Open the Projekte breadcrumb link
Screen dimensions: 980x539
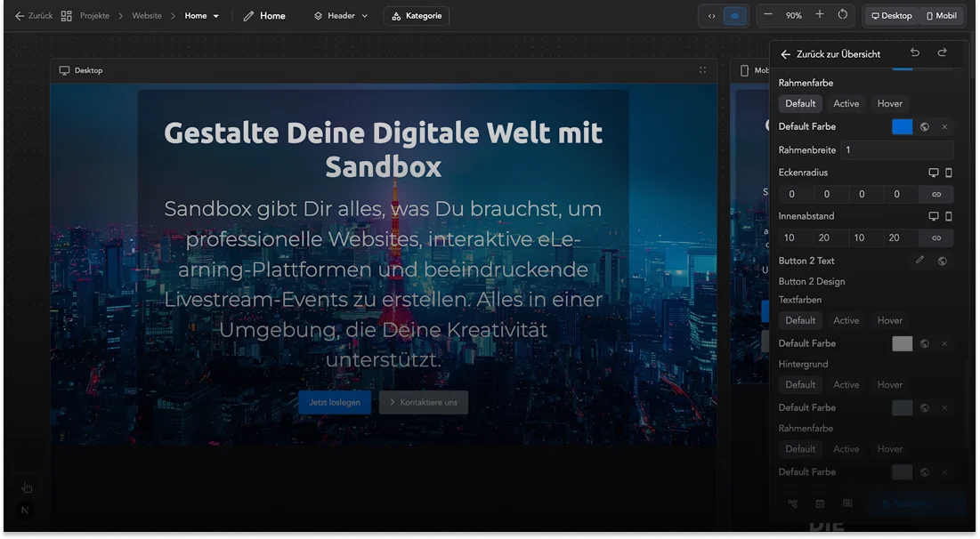point(94,16)
